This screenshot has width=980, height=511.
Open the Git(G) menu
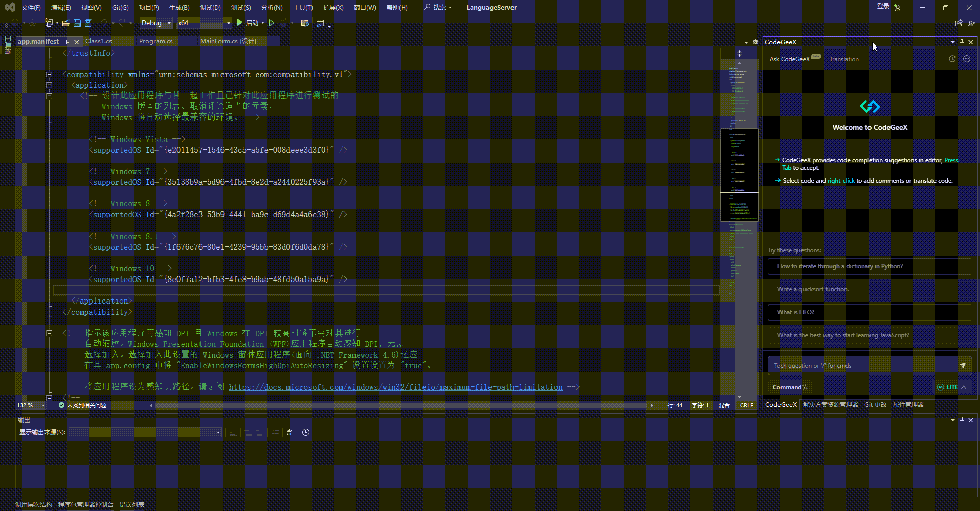pyautogui.click(x=120, y=7)
